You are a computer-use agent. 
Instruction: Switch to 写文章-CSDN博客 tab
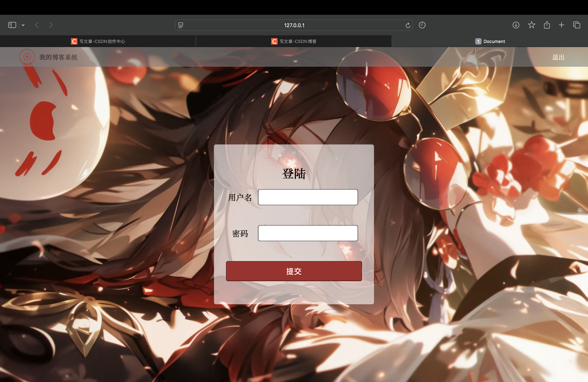[x=294, y=41]
